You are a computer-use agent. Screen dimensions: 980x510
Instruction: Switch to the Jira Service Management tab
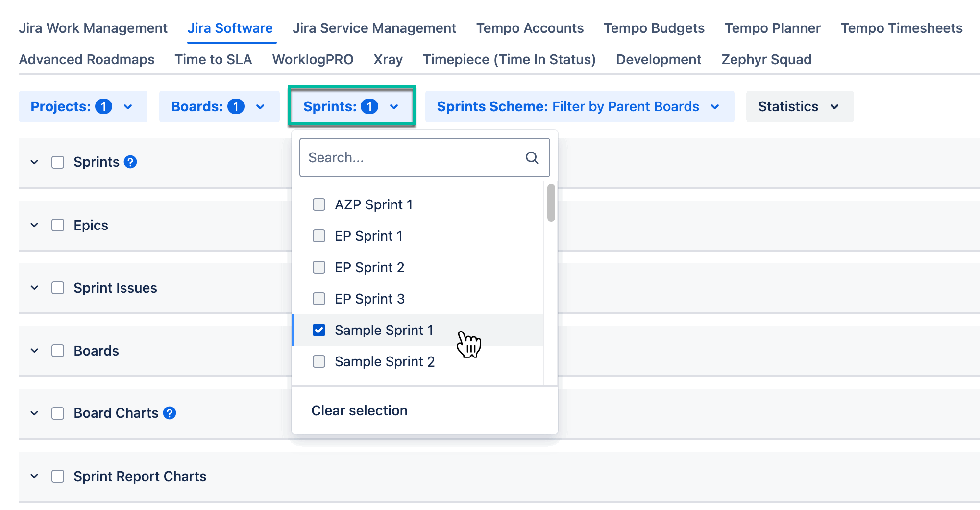(374, 28)
